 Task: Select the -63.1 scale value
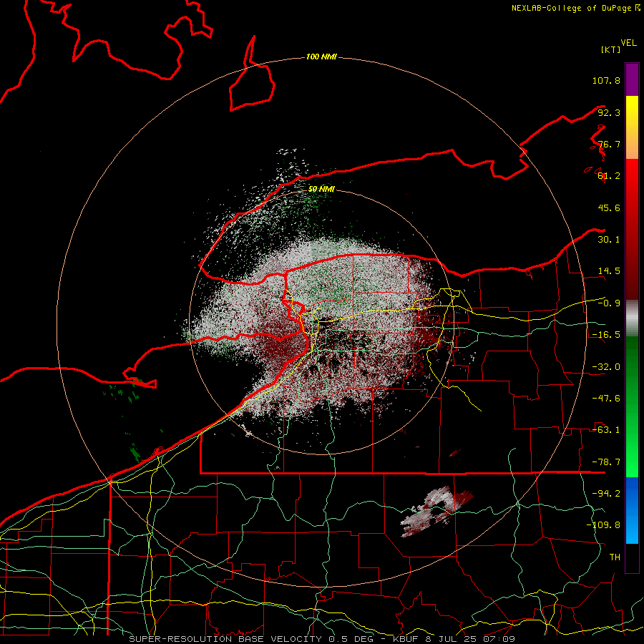606,430
